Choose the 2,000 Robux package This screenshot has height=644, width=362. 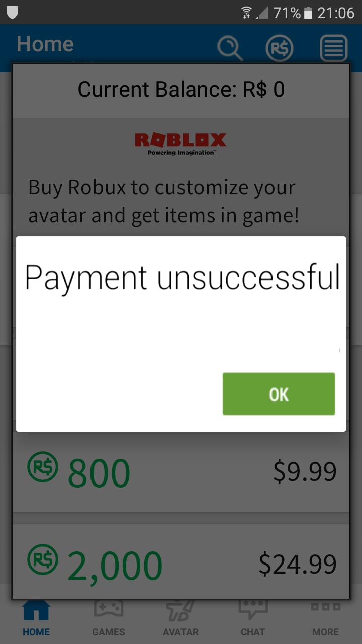click(181, 561)
